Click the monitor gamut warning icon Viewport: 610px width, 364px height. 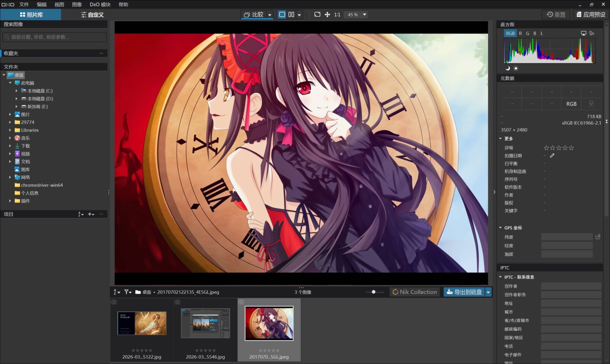pos(583,34)
